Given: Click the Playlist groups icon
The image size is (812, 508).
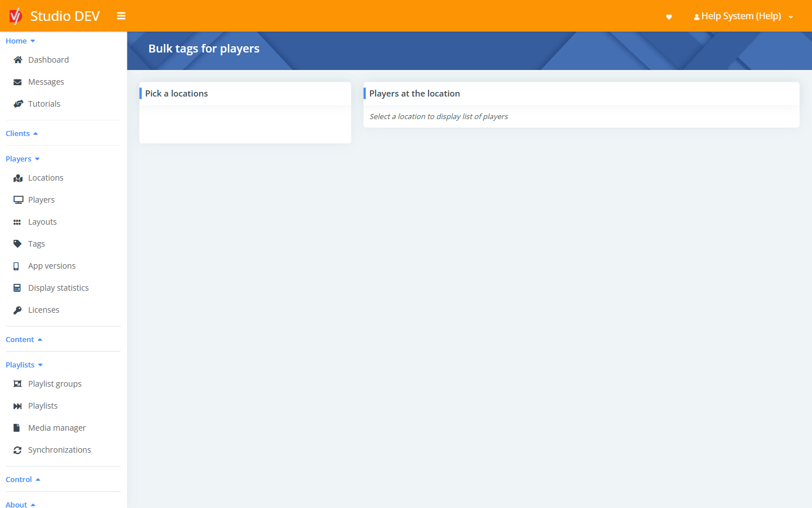Looking at the screenshot, I should 17,384.
